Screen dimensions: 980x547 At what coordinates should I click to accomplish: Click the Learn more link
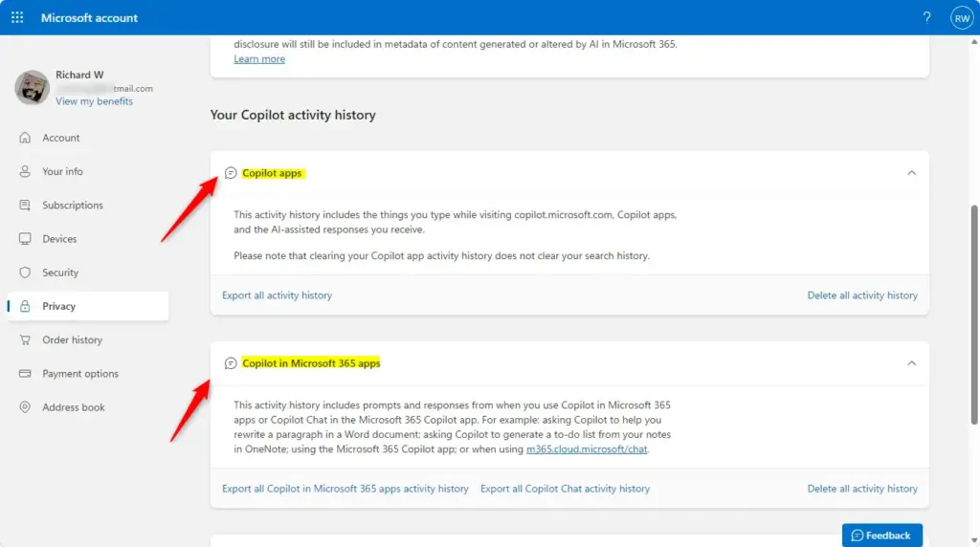(259, 58)
